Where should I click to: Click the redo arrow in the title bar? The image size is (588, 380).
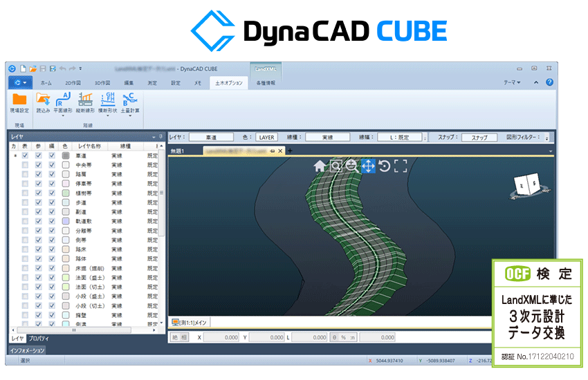[72, 68]
